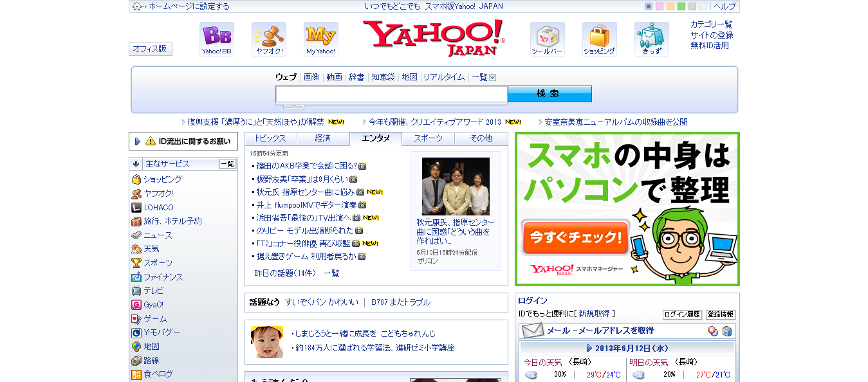
Task: Click the round red icon in mail row
Action: 713,331
